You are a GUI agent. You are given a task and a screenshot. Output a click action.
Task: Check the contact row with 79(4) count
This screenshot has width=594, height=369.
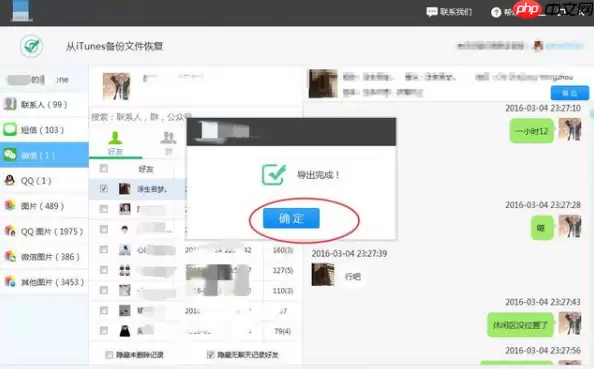pos(104,331)
